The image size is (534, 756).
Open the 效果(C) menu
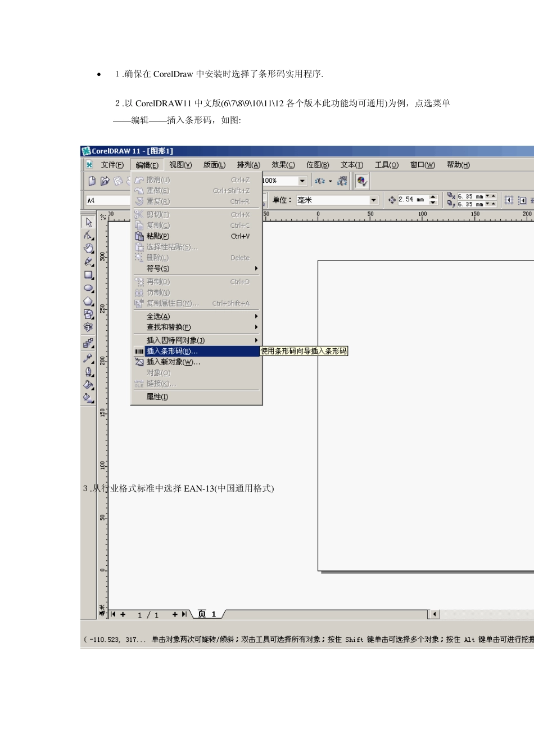point(283,165)
